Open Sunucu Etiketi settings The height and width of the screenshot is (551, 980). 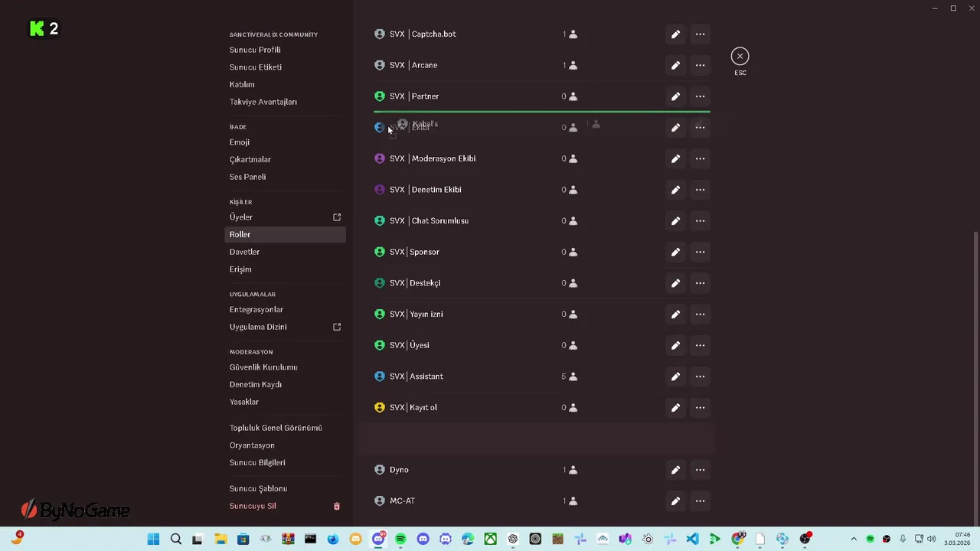point(256,67)
